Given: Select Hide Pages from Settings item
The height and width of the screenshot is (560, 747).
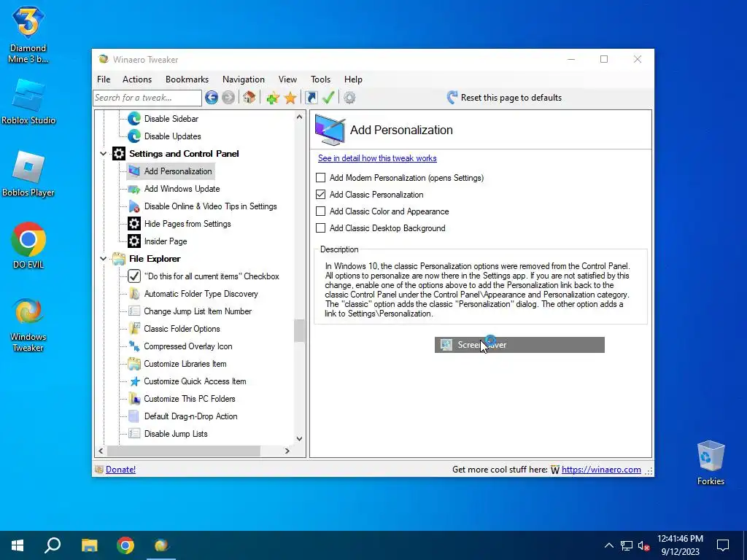Looking at the screenshot, I should [187, 224].
